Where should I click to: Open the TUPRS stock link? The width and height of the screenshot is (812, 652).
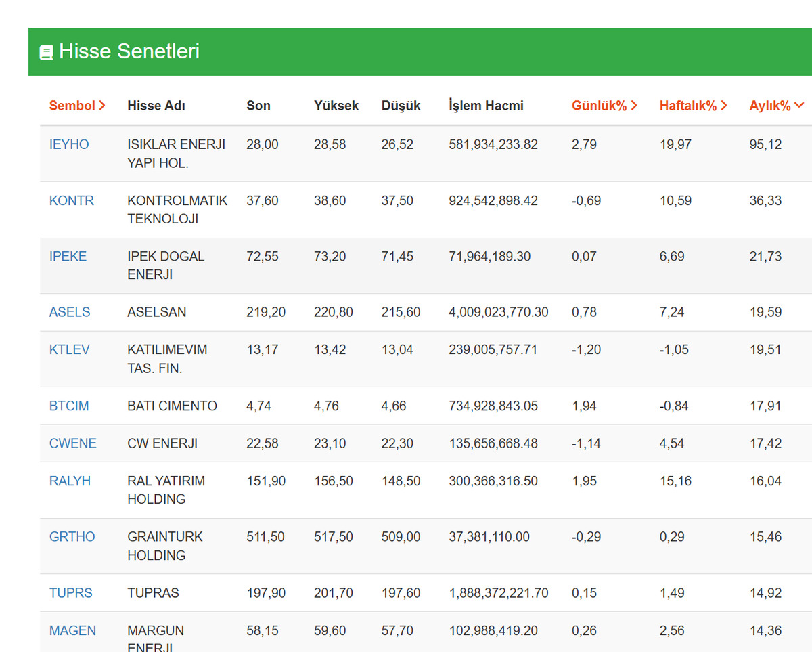(71, 593)
